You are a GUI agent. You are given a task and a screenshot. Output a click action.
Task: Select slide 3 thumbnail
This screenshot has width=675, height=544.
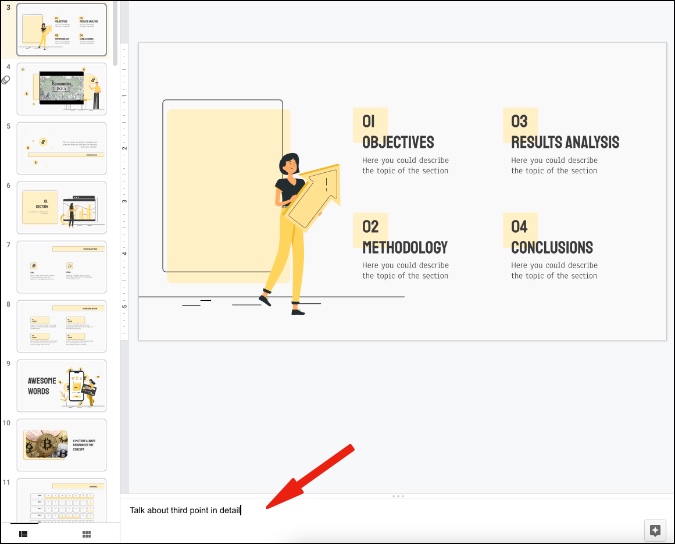click(x=62, y=30)
